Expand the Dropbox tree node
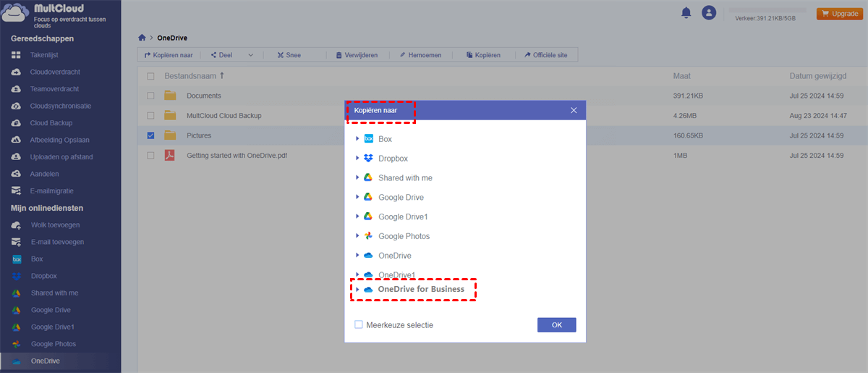 tap(357, 158)
